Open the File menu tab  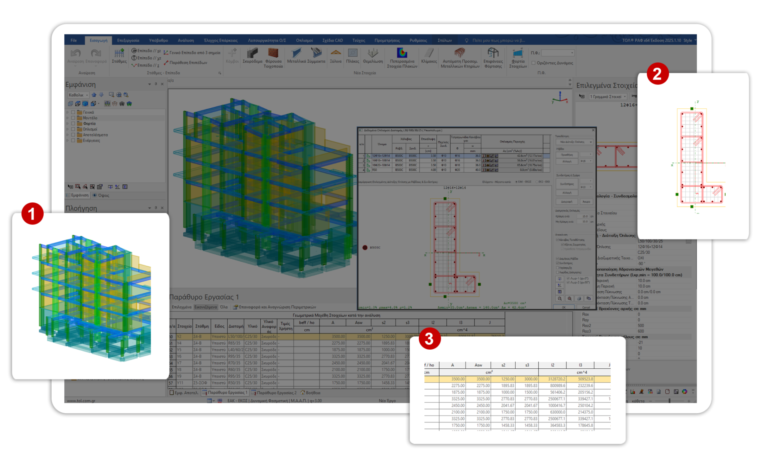coord(74,38)
